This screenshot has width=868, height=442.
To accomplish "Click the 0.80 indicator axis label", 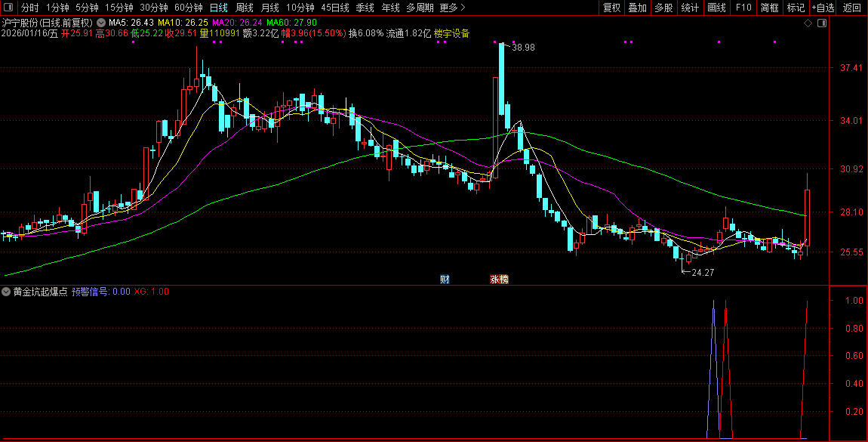I will 854,329.
